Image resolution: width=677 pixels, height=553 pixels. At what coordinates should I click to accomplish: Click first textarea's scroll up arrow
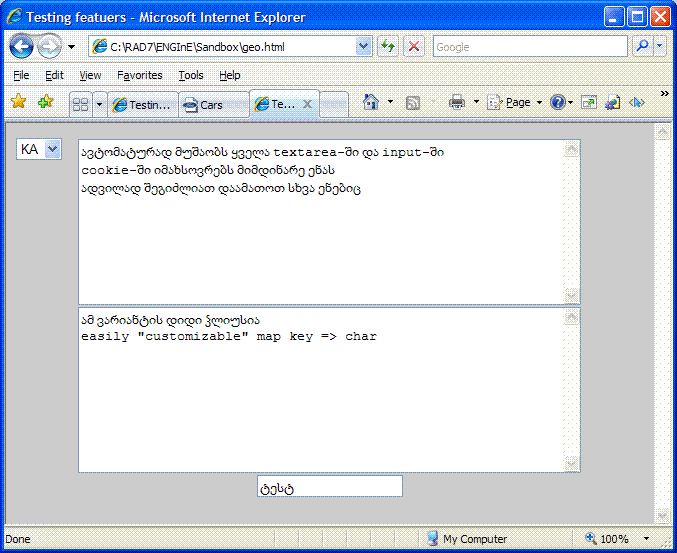coord(572,149)
